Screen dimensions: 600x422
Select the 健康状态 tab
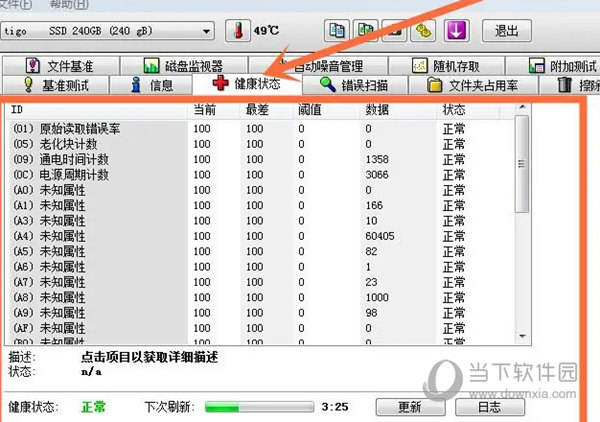pos(247,84)
